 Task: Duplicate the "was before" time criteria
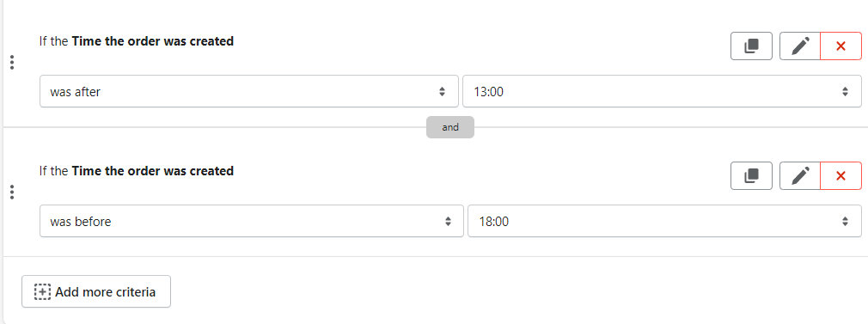pos(751,175)
